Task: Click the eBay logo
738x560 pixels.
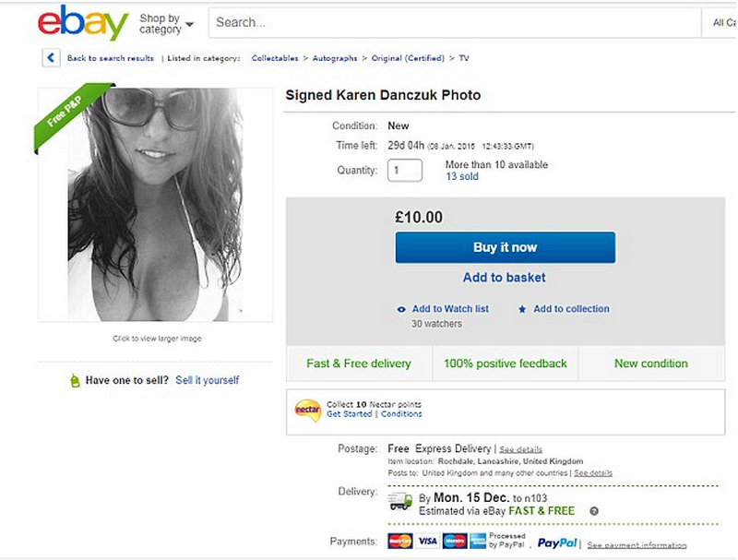Action: coord(84,22)
